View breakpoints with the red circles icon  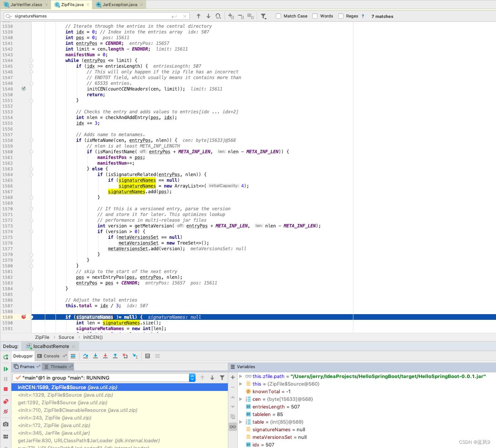coord(6,402)
